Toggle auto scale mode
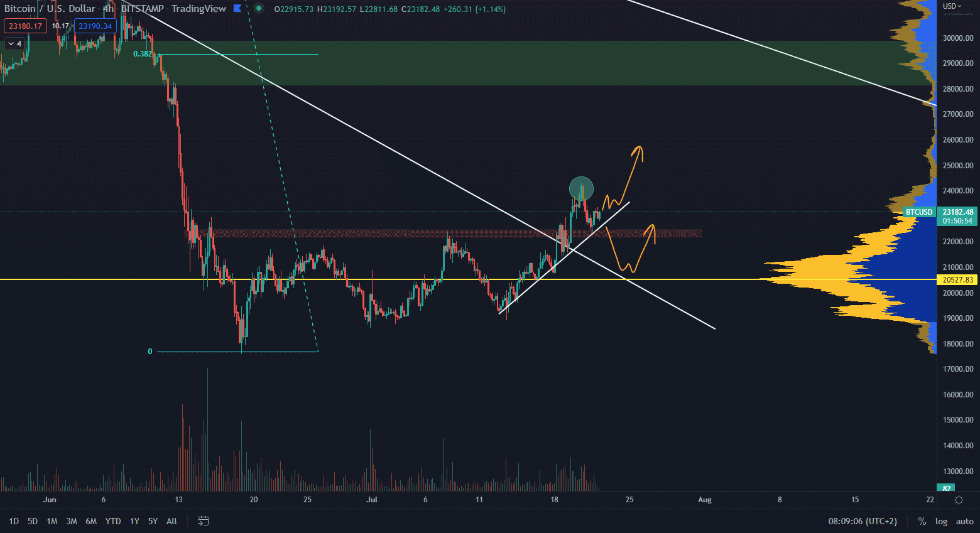This screenshot has height=533, width=980. click(x=964, y=521)
